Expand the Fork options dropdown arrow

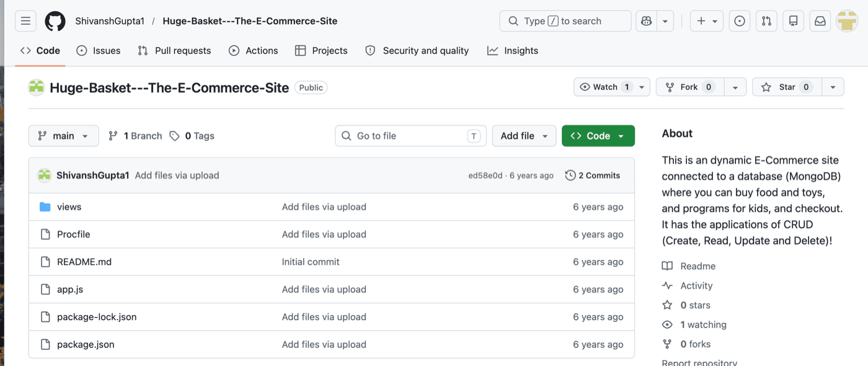[735, 87]
